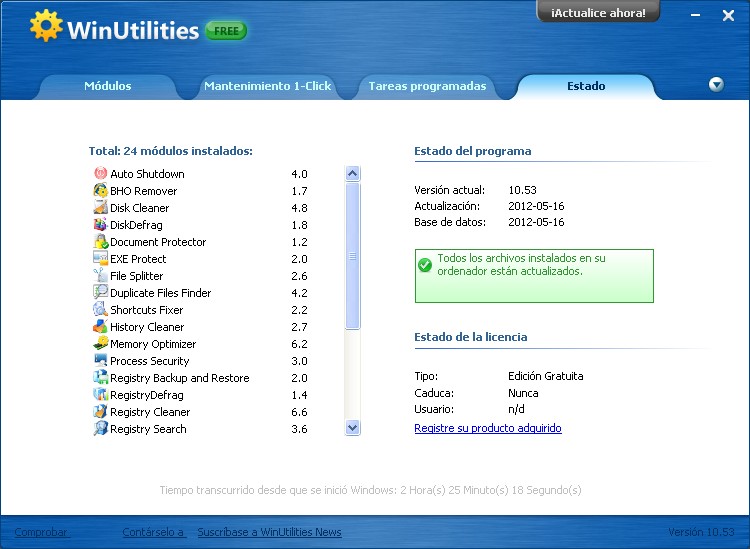Click the ¡Actualice ahora! button

tap(598, 12)
